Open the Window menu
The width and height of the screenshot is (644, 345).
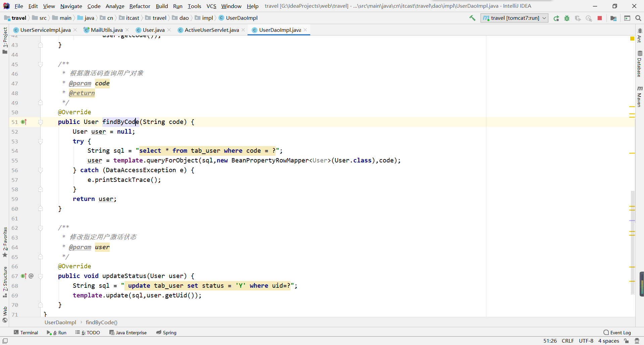[x=231, y=6]
